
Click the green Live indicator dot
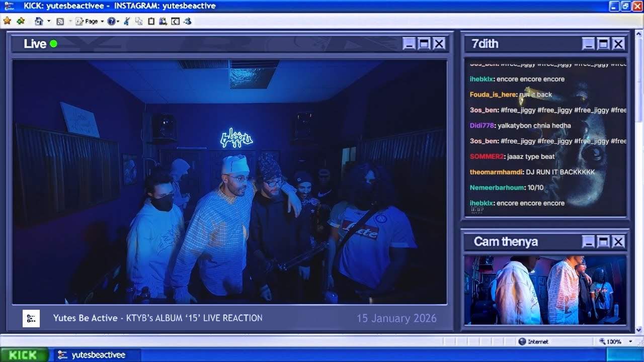point(53,44)
